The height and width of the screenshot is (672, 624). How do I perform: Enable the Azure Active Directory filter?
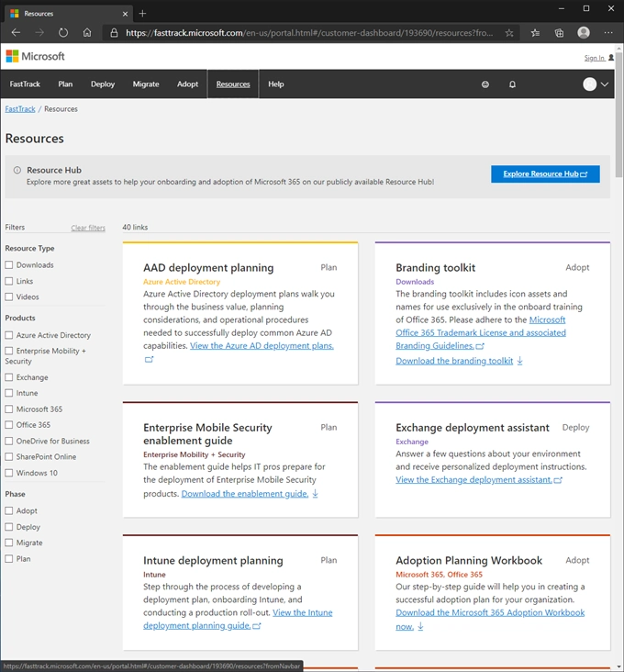(9, 335)
